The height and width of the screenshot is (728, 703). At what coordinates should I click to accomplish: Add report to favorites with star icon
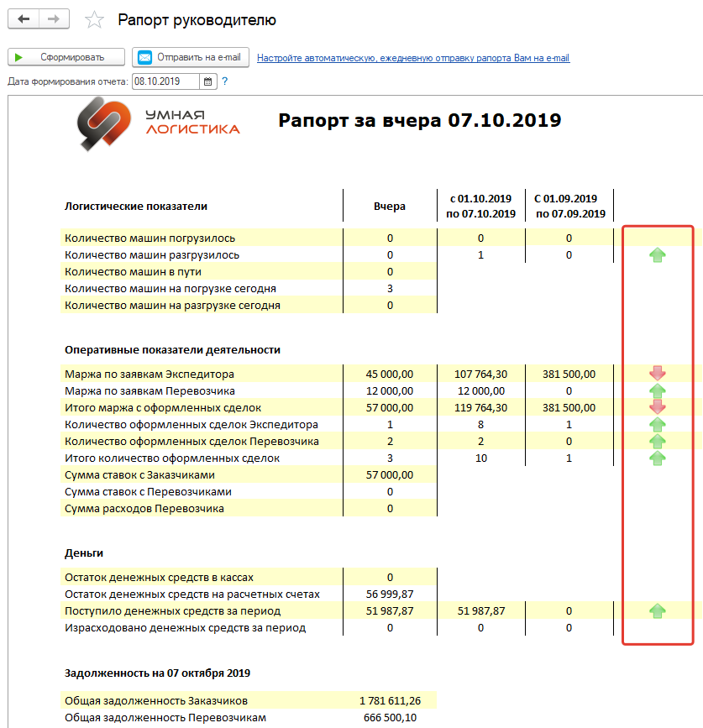tap(94, 20)
